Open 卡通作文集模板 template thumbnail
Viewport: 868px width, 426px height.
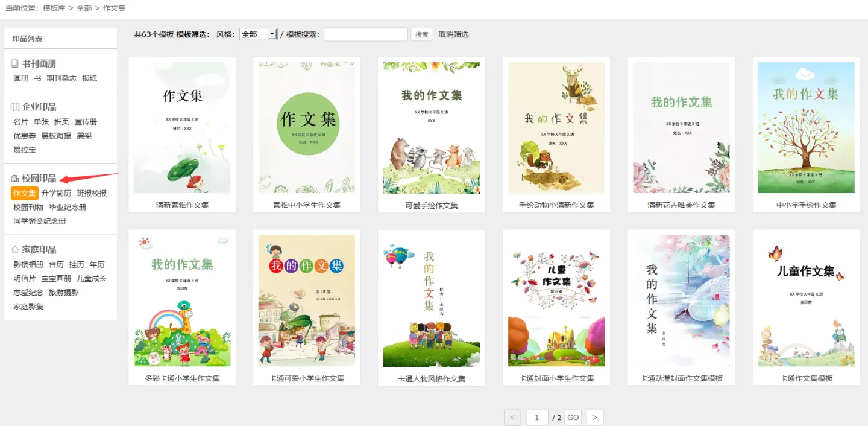tap(806, 300)
